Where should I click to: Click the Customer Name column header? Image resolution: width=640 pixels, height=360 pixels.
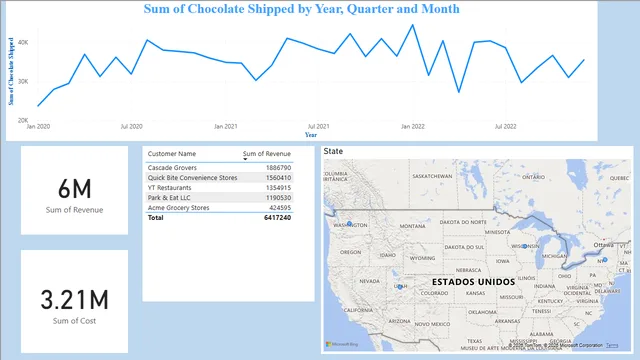172,154
